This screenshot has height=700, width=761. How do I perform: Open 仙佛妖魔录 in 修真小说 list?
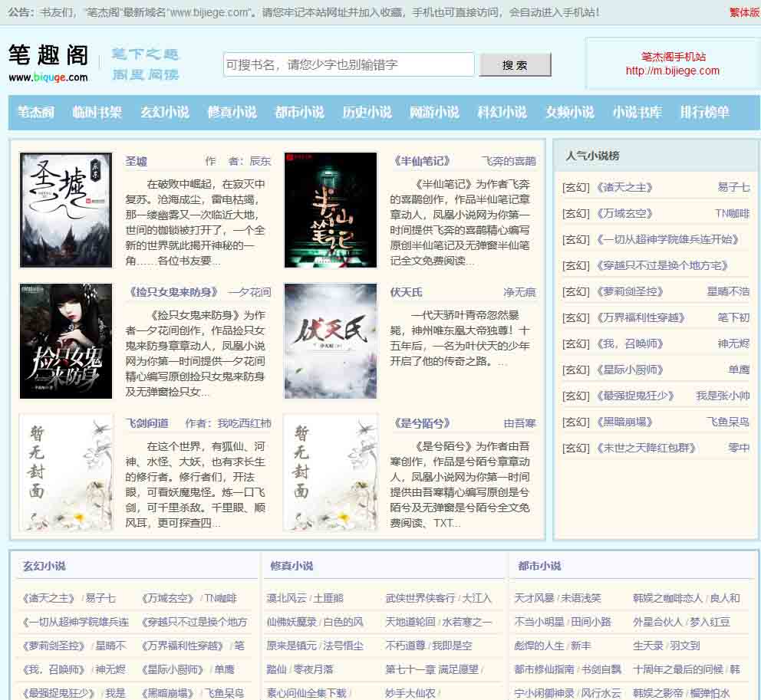coord(292,622)
